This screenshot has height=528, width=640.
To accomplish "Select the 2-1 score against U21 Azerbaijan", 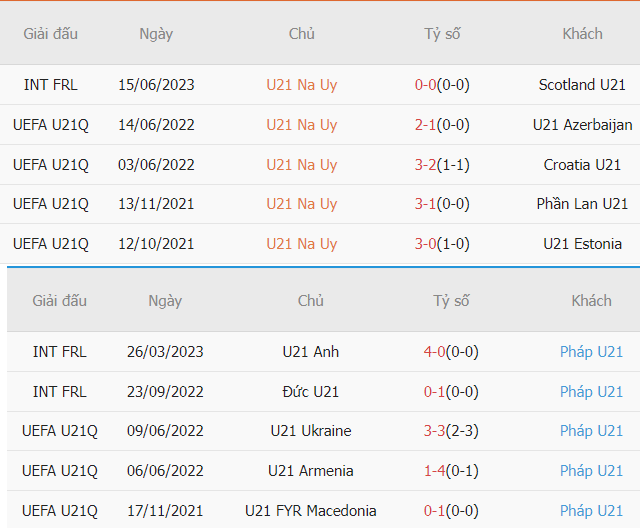I will [425, 125].
